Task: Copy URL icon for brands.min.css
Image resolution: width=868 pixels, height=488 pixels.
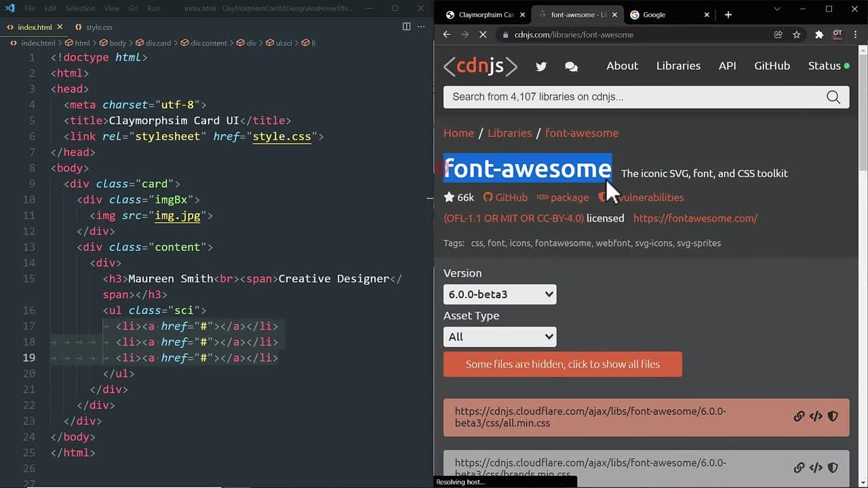Action: coord(799,468)
